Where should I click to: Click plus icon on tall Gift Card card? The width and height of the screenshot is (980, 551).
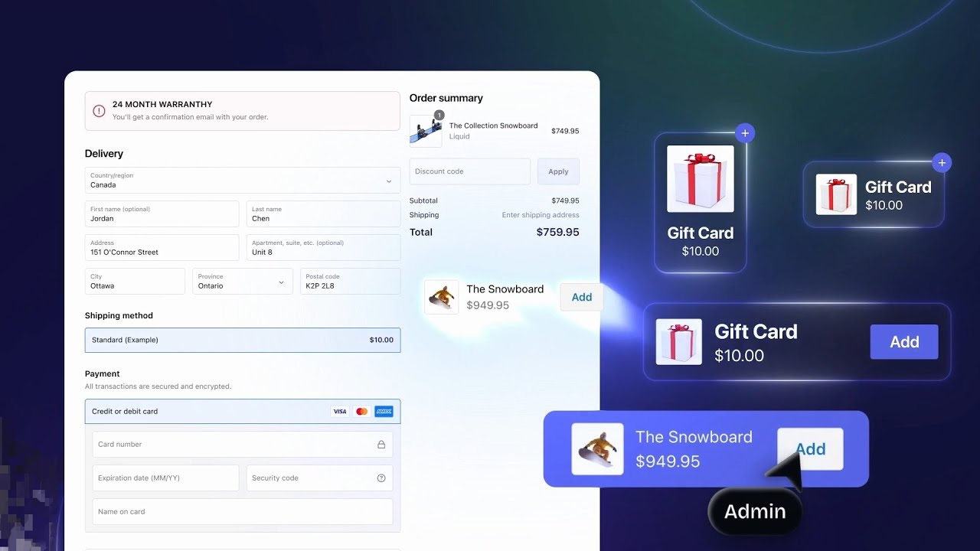745,133
